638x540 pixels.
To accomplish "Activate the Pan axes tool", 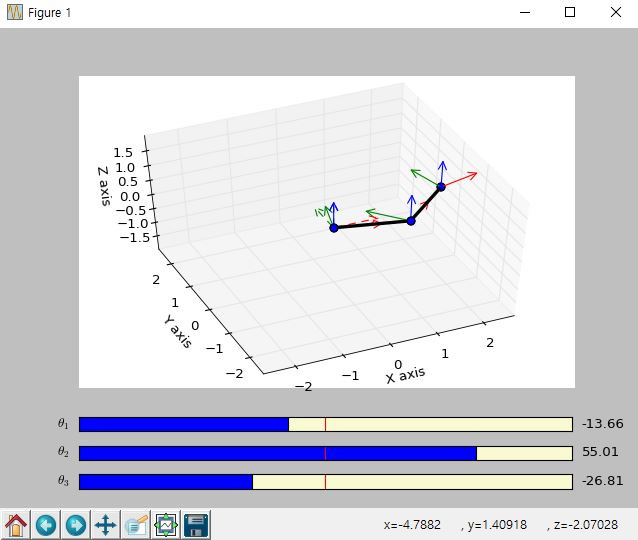I will click(x=106, y=525).
